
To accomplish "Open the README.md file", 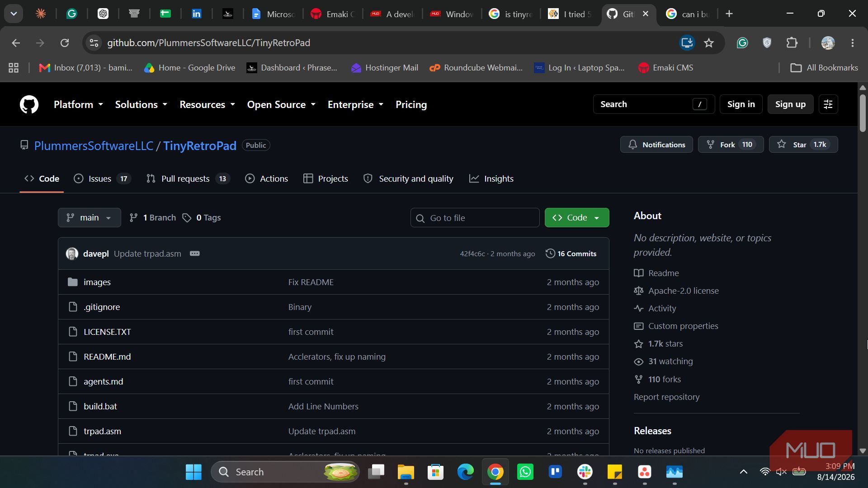I will click(x=107, y=357).
